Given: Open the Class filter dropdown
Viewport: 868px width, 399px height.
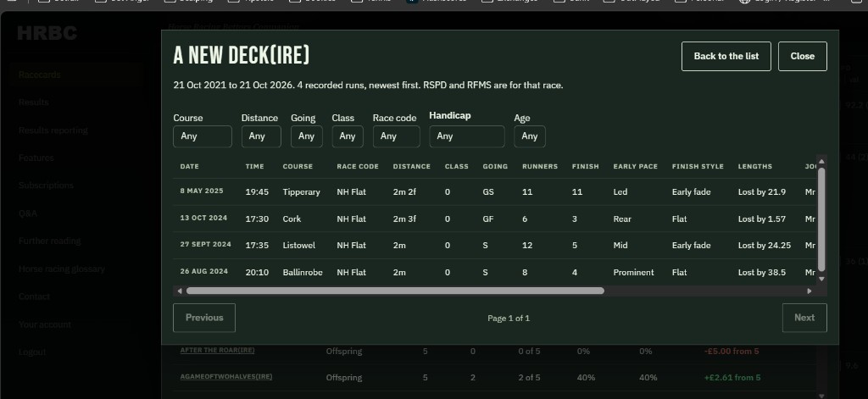Looking at the screenshot, I should click(x=348, y=136).
